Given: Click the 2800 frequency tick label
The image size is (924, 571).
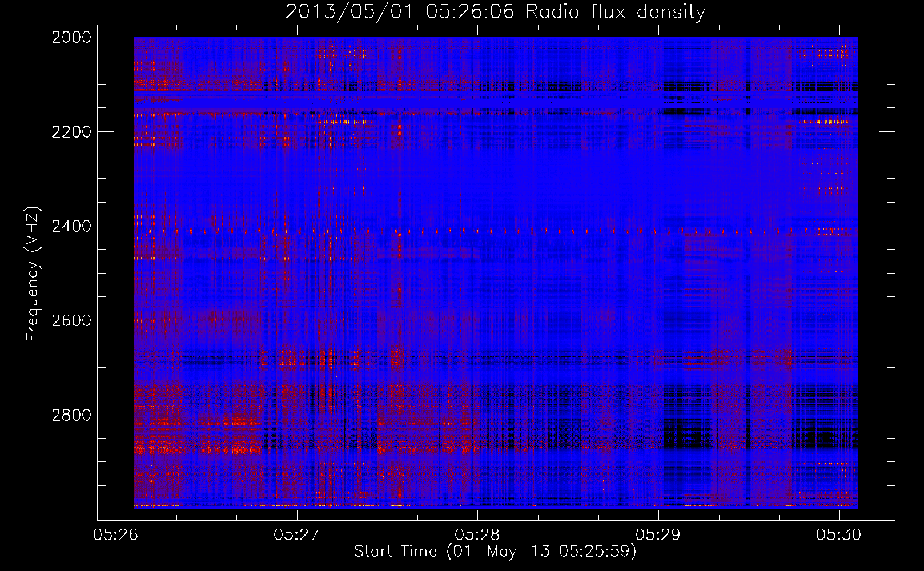Looking at the screenshot, I should tap(71, 415).
